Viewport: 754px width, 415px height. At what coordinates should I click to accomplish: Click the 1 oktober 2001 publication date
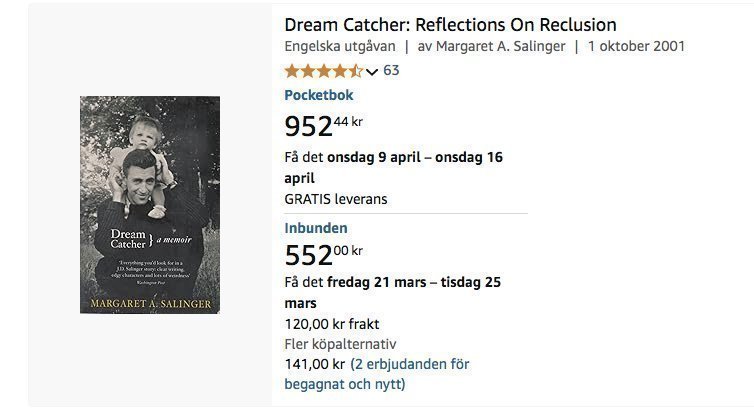pyautogui.click(x=636, y=46)
